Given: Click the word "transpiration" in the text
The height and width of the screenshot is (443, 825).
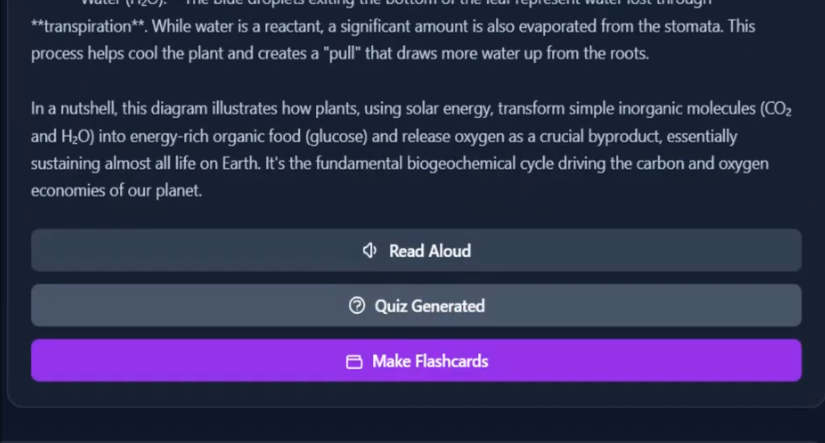Looking at the screenshot, I should pyautogui.click(x=88, y=26).
